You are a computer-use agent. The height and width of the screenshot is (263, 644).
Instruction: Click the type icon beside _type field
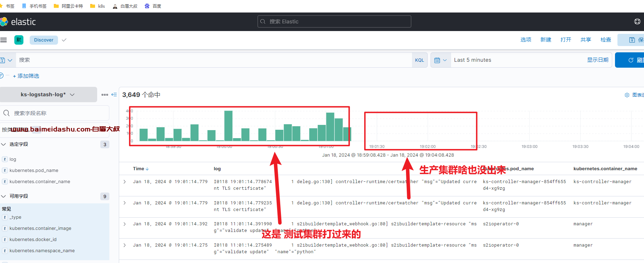point(5,217)
